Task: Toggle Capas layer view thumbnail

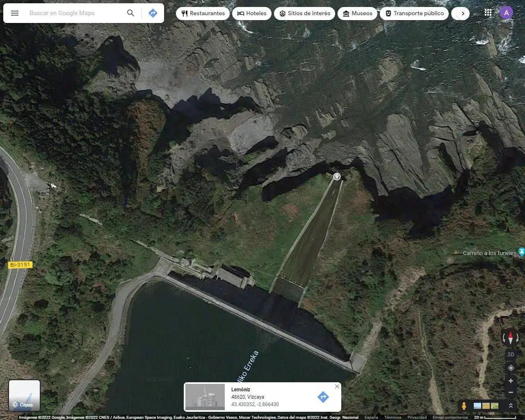Action: [25, 395]
